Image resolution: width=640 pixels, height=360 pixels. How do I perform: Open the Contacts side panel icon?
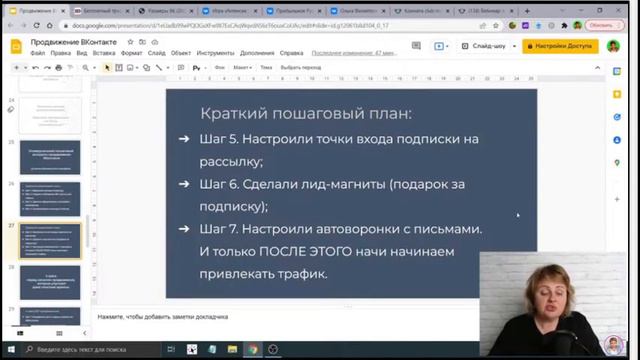click(x=617, y=140)
